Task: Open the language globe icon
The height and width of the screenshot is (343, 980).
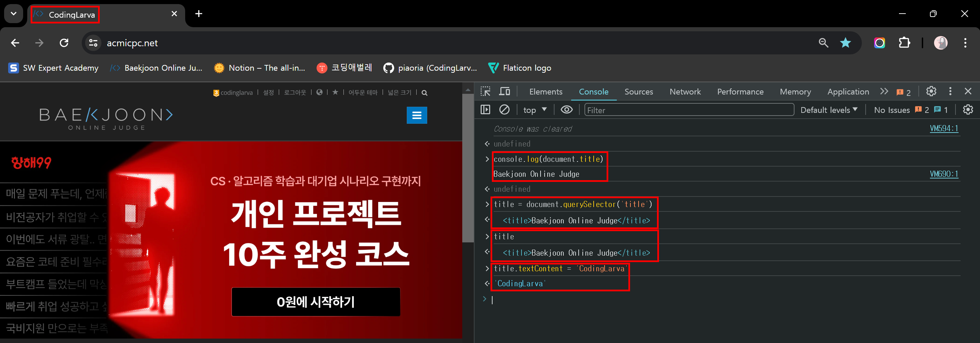Action: coord(320,92)
